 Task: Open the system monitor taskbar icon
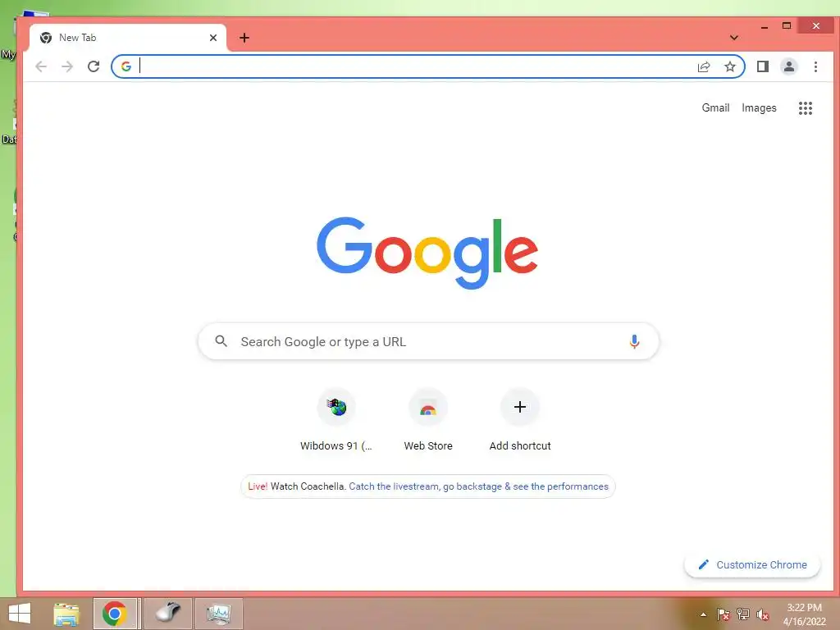[x=218, y=614]
